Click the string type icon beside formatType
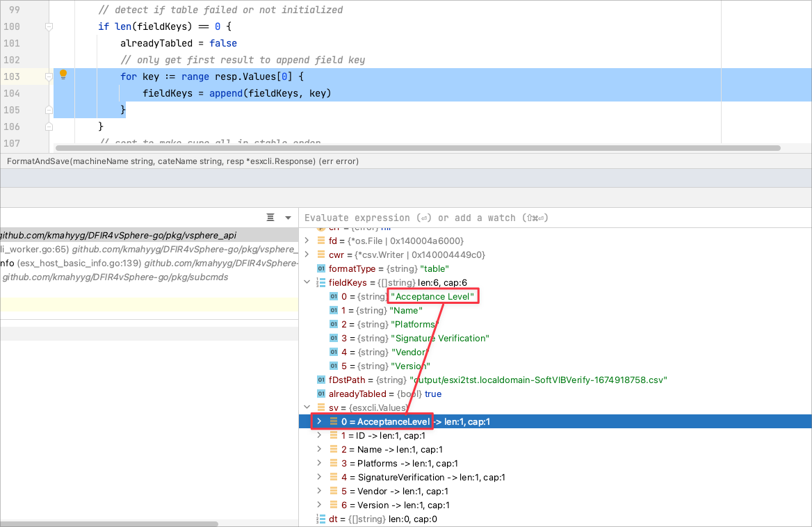 [x=321, y=268]
